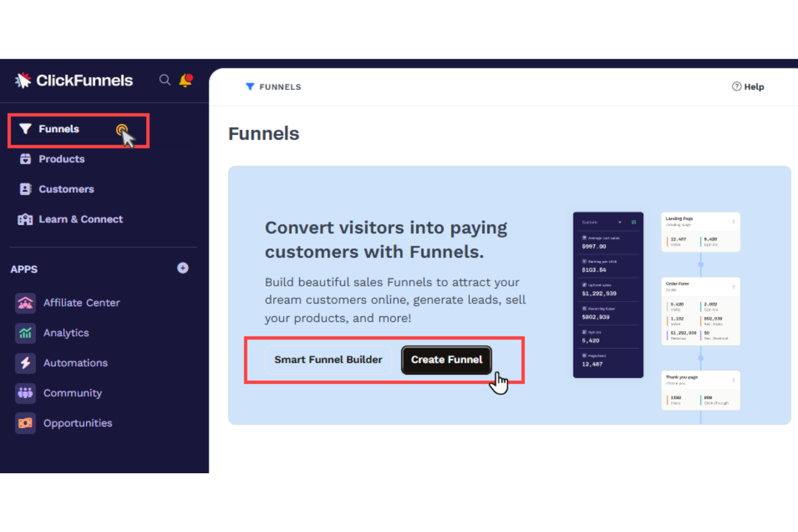This screenshot has height=532, width=798.
Task: Go to Analytics app label
Action: 66,333
